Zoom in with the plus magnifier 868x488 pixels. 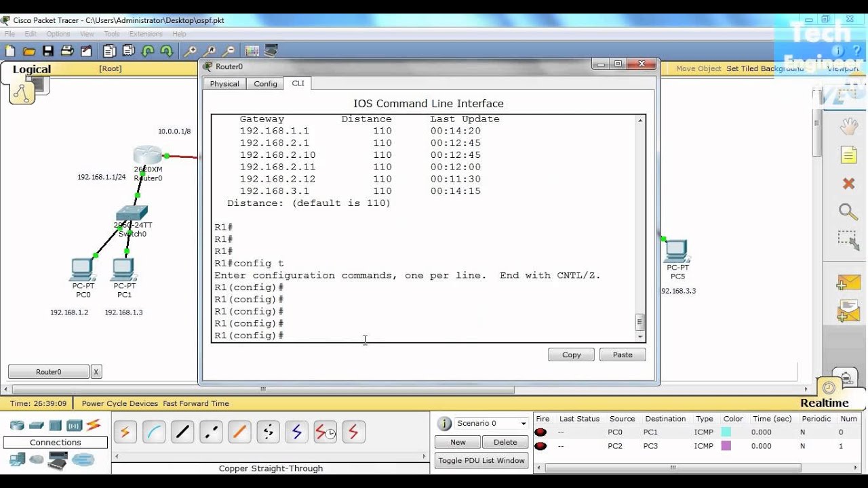click(x=191, y=51)
